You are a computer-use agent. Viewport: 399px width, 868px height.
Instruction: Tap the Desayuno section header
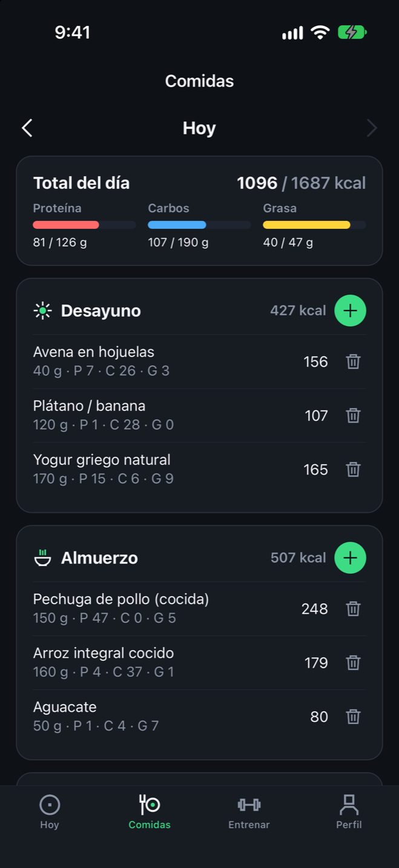point(101,311)
